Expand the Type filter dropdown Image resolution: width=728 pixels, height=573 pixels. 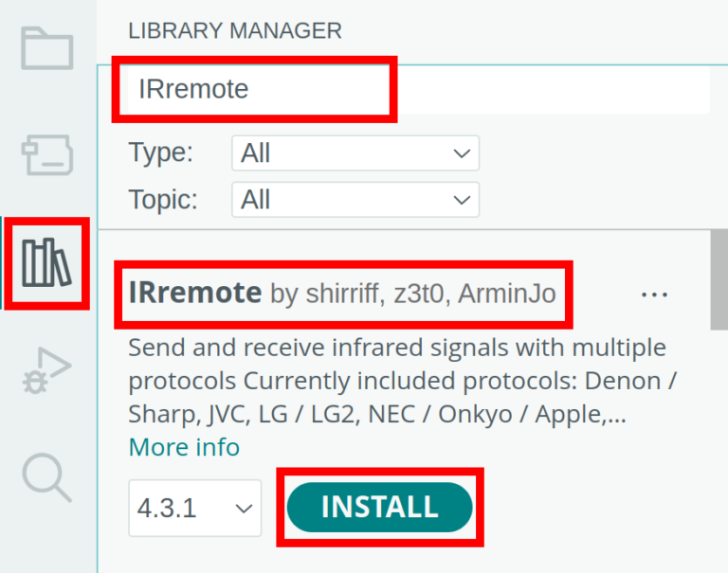coord(355,153)
